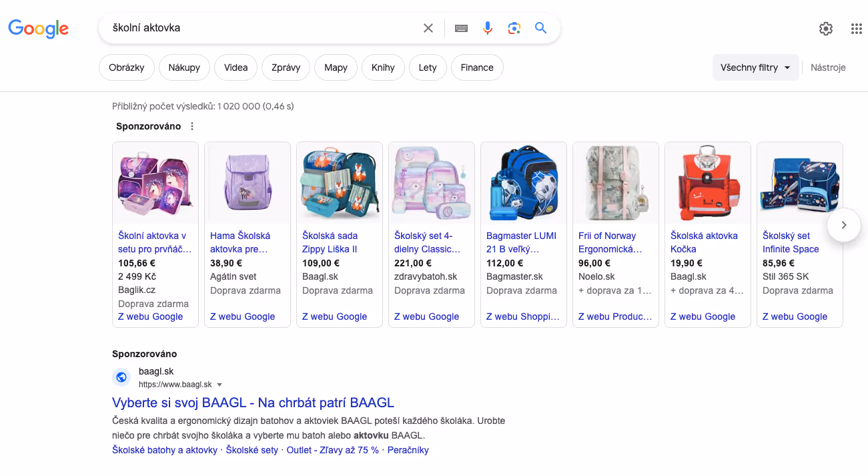Viewport: 868px width, 476px height.
Task: Click baagl.sk globe favicon
Action: 121,377
